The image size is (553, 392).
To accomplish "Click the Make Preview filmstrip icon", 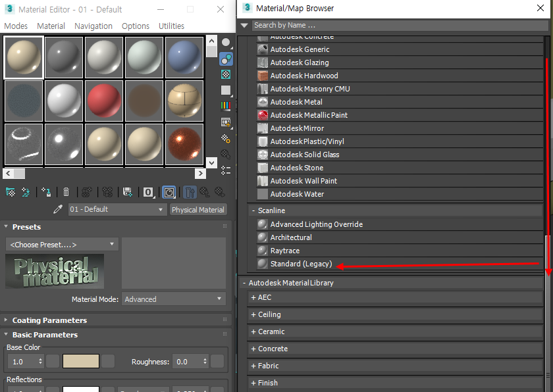I will coord(226,122).
